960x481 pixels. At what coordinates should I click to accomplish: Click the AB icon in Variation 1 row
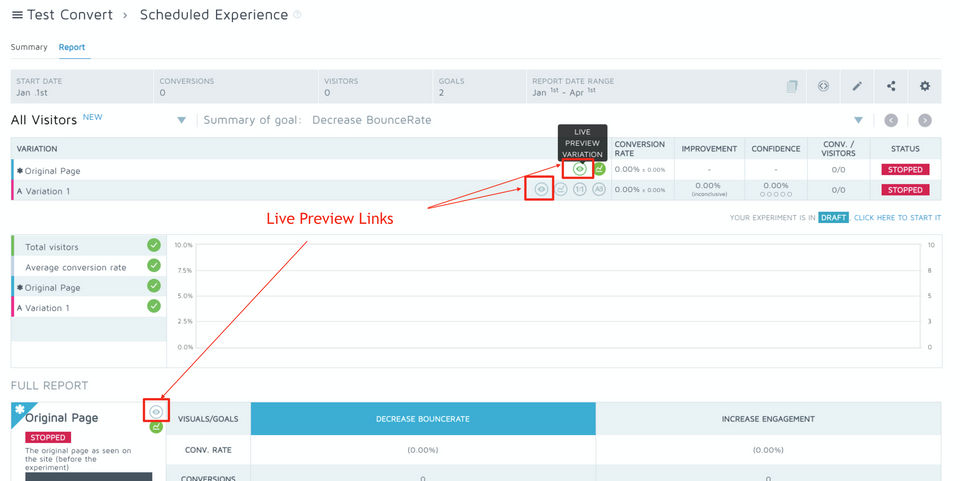tap(599, 189)
